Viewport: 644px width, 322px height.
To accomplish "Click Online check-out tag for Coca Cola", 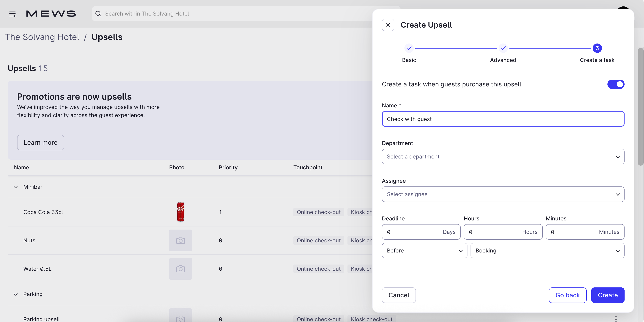I will pos(319,212).
